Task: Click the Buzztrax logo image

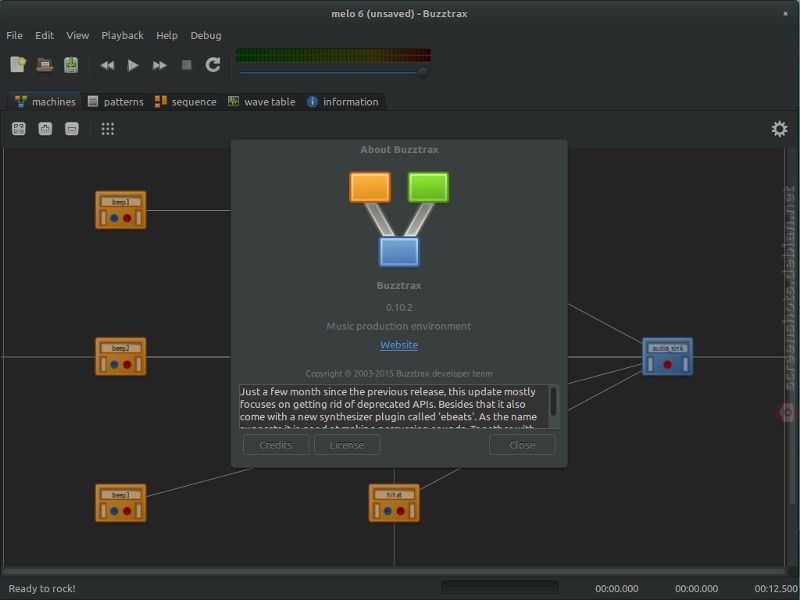Action: pyautogui.click(x=399, y=219)
